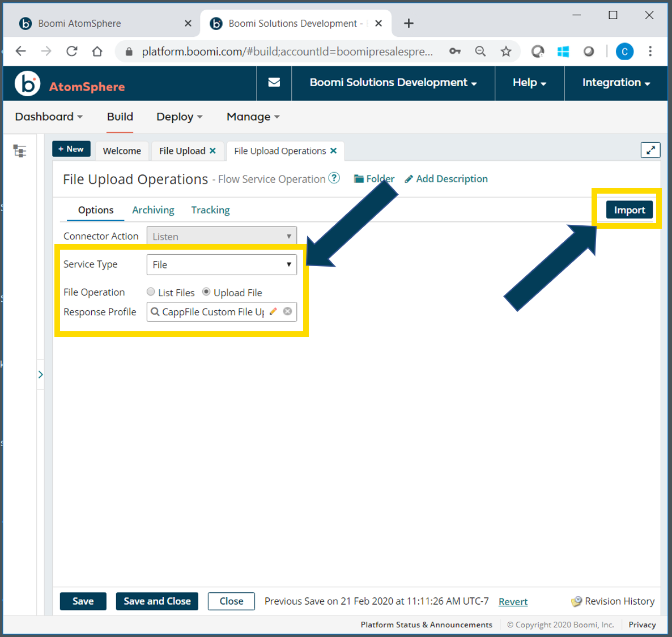Image resolution: width=672 pixels, height=637 pixels.
Task: Edit the Response Profile with the pencil icon
Action: click(273, 311)
